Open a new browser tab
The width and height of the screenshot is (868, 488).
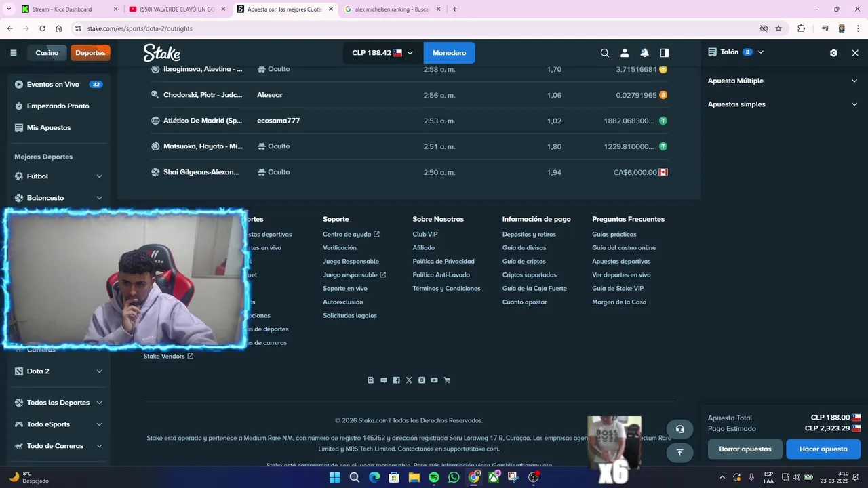(454, 9)
